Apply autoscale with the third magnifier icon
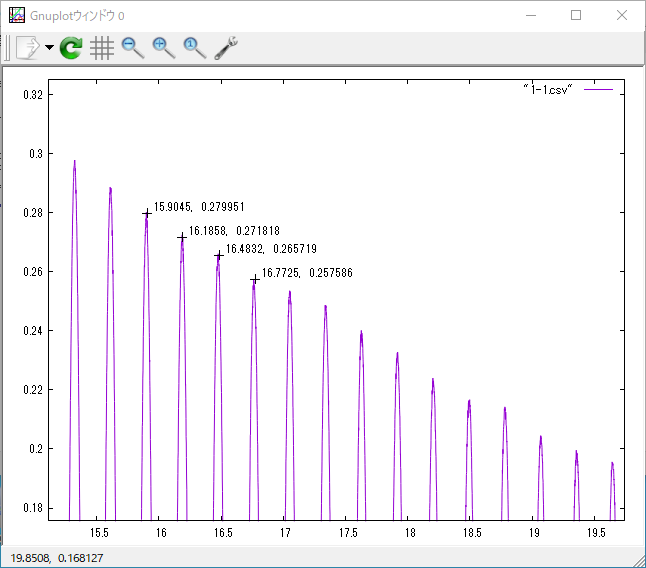 [194, 48]
